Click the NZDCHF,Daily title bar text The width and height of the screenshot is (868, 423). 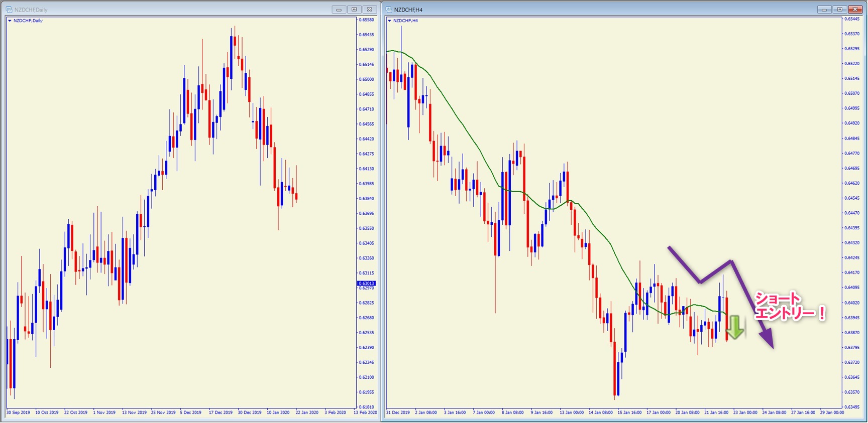click(x=31, y=10)
